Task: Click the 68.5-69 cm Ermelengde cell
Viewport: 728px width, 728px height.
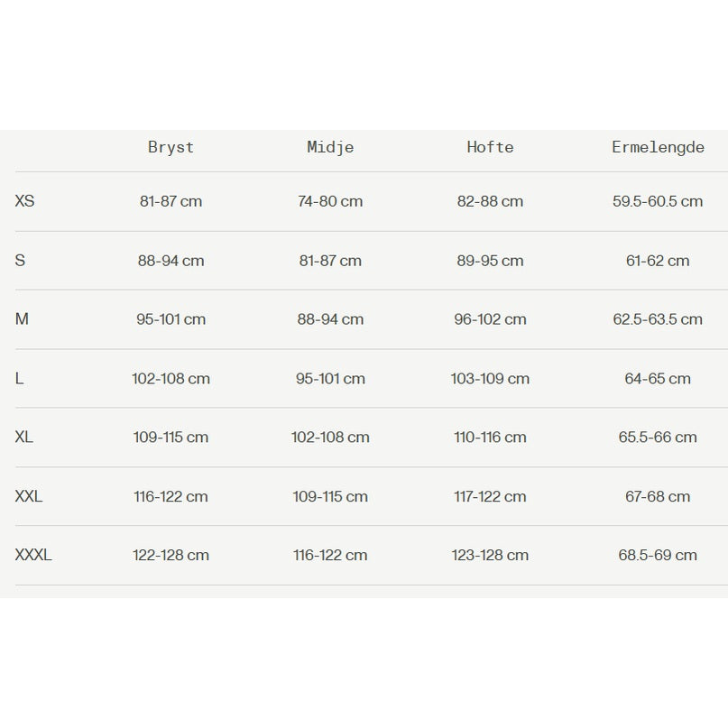Action: pos(658,555)
